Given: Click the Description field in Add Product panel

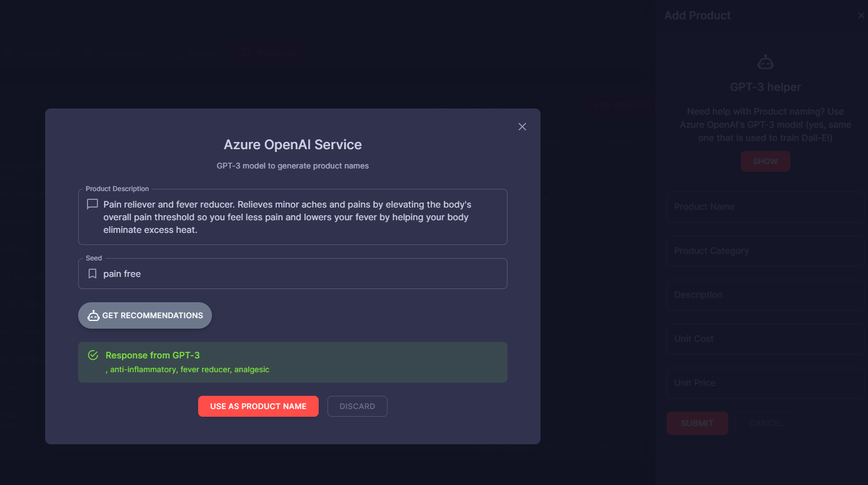Looking at the screenshot, I should [765, 295].
